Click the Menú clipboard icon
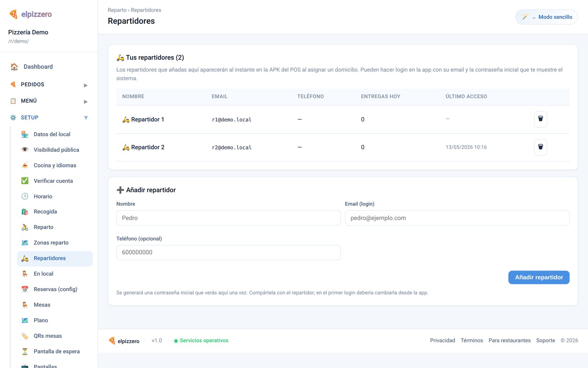588x368 pixels. click(13, 101)
